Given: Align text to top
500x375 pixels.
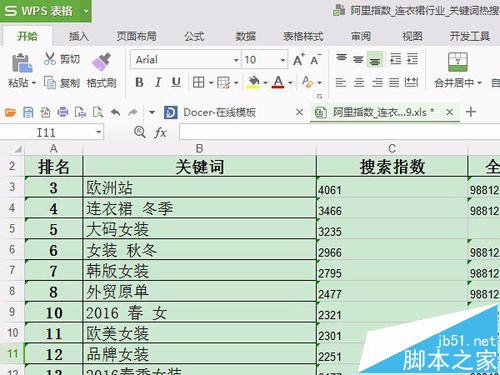Looking at the screenshot, I should tap(341, 59).
